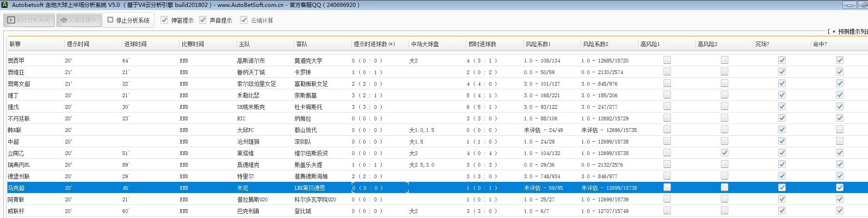
Task: Sort by the 联赛 column header
Action: click(15, 44)
